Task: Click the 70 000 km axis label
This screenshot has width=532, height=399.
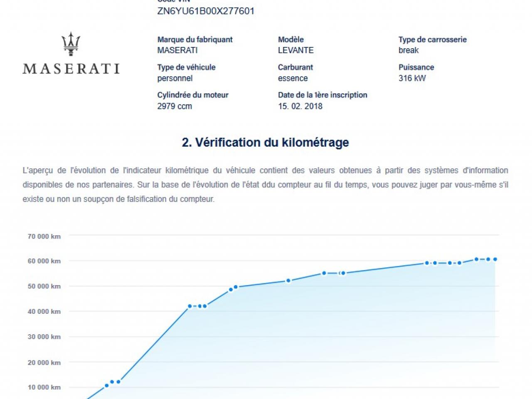Action: click(44, 236)
